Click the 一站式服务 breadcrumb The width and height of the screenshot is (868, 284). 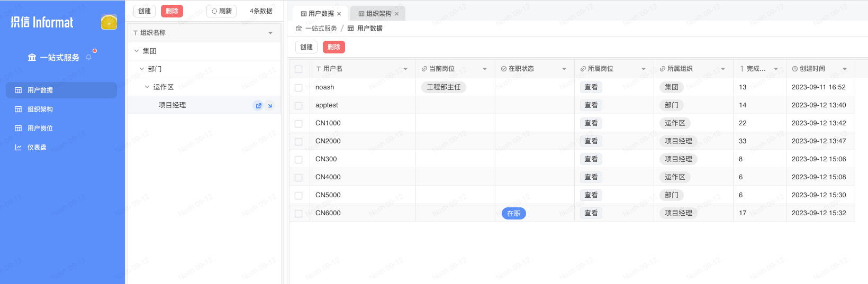coord(321,29)
